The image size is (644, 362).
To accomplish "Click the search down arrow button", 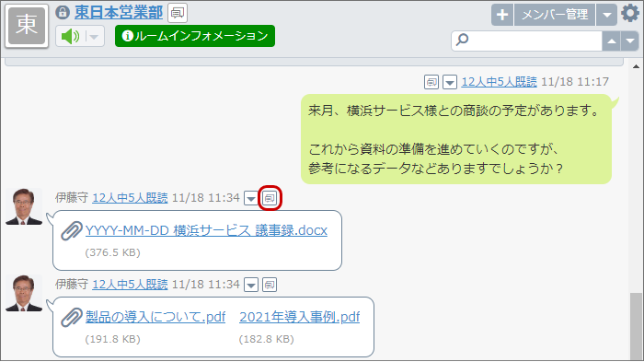I will 629,41.
